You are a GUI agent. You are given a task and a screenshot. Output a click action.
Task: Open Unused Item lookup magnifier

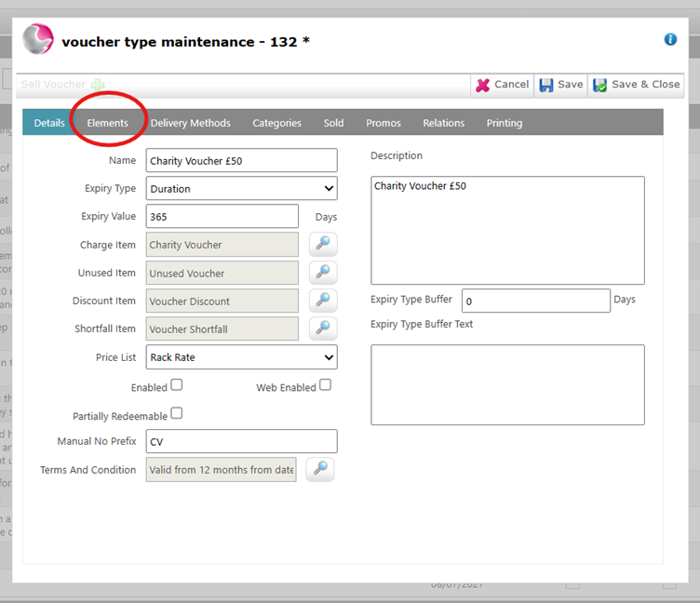click(x=323, y=273)
